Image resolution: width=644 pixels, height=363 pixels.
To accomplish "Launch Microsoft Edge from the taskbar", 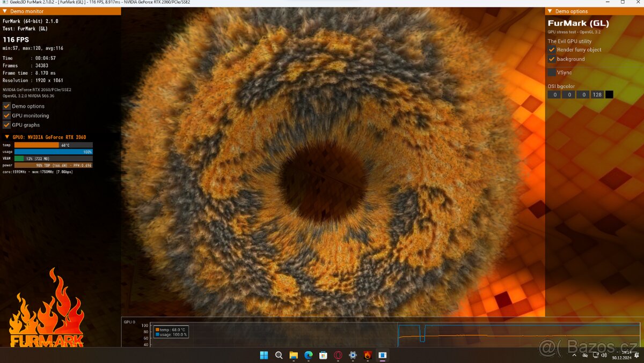I will 309,355.
